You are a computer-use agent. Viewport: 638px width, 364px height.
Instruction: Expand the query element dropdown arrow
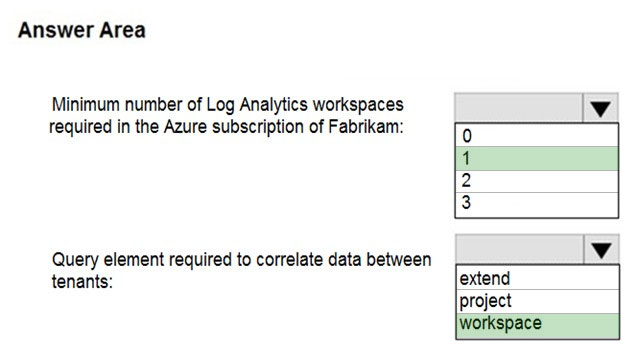coord(601,249)
